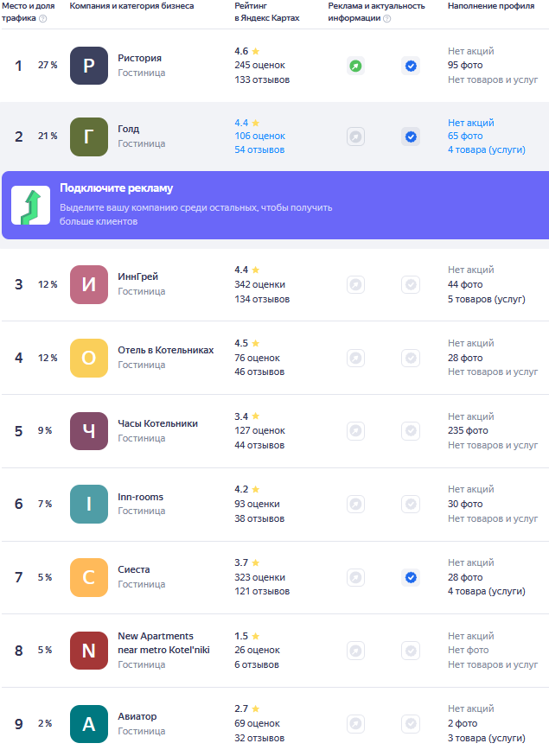The height and width of the screenshot is (756, 549).
Task: Click grey verification badge for Inn-rooms
Action: pos(411,505)
